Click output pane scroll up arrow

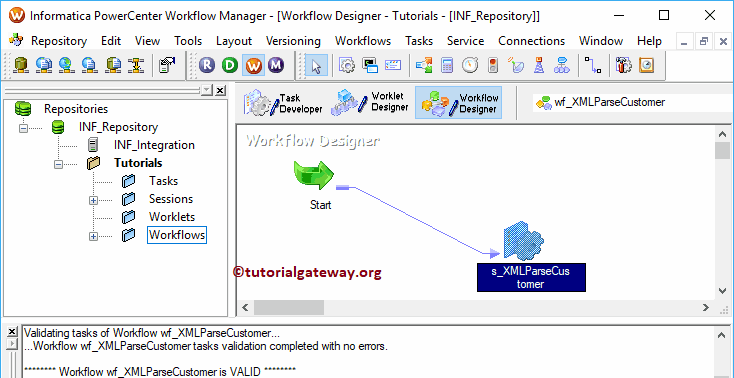[x=722, y=334]
